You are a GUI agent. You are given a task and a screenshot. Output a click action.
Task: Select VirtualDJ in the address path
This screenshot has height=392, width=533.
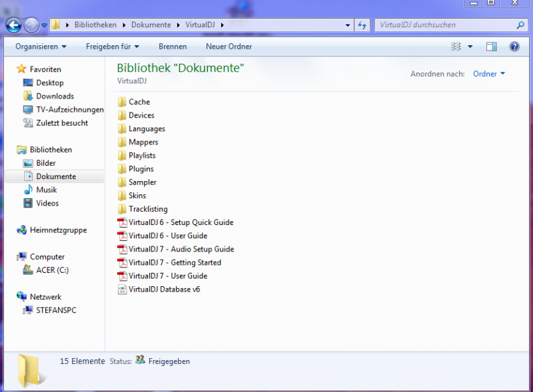click(x=200, y=25)
